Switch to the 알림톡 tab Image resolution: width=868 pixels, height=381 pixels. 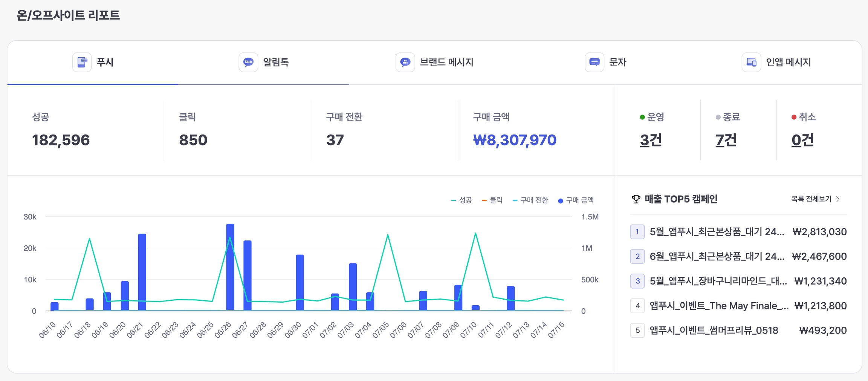[x=264, y=62]
